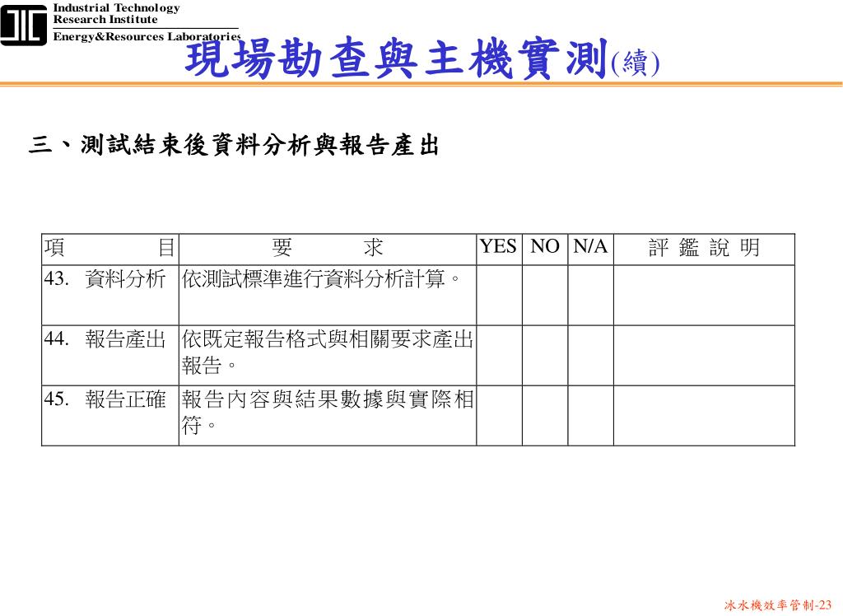Select the 'Industrial Technology Research Institute' text

tap(116, 14)
